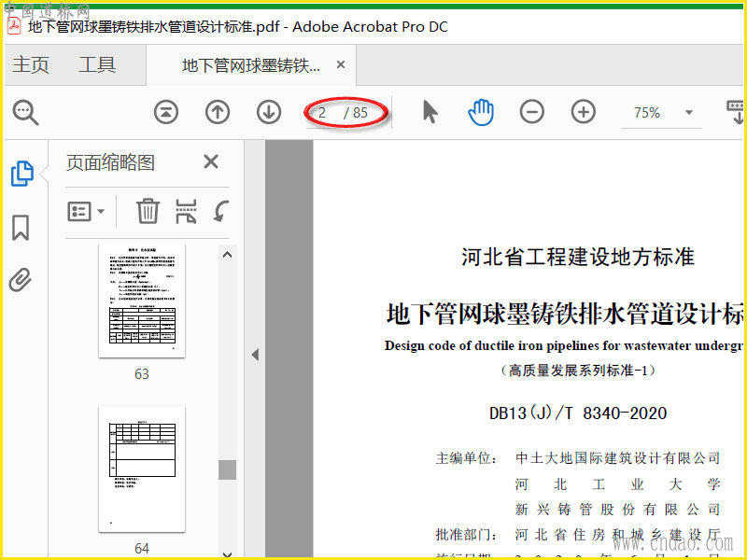Click the thumbnail scrollbar up arrow
The width and height of the screenshot is (747, 560).
pyautogui.click(x=228, y=254)
